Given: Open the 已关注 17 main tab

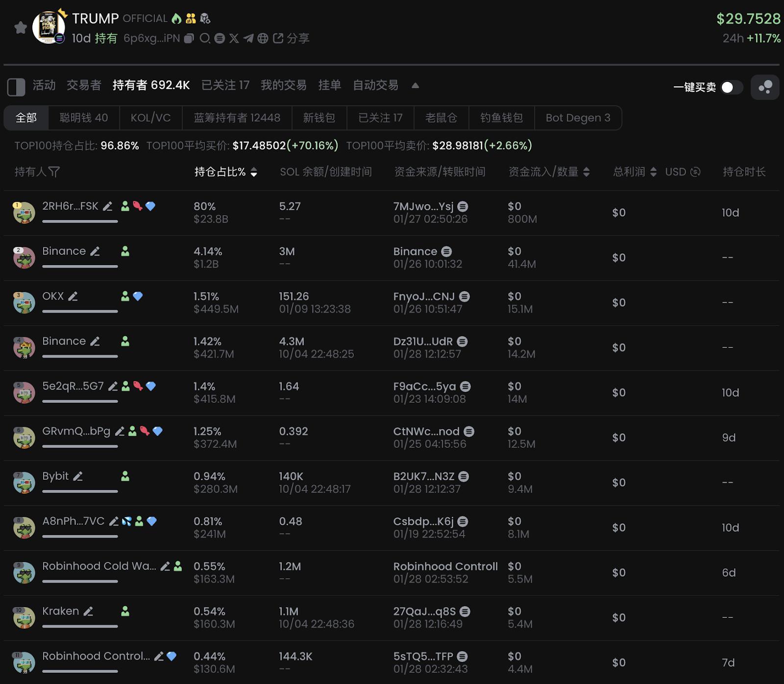Looking at the screenshot, I should pyautogui.click(x=225, y=85).
